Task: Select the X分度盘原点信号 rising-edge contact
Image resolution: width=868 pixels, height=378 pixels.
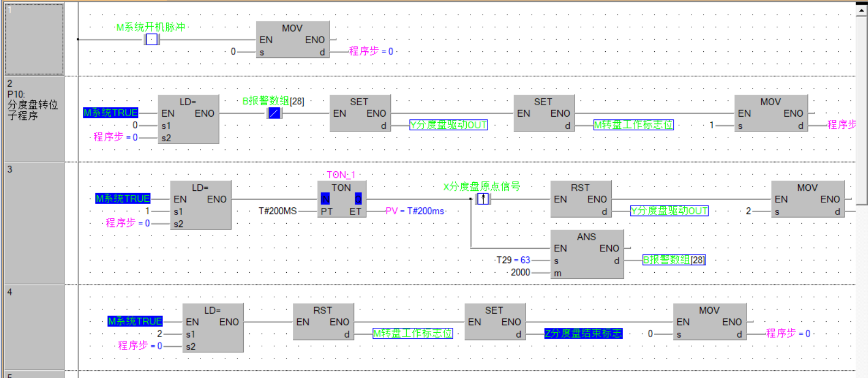Action: click(x=483, y=199)
